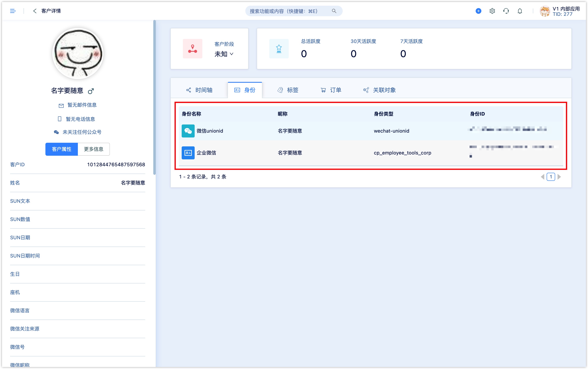This screenshot has height=369, width=588.
Task: Expand the 客户阶段 未知 dropdown
Action: [x=224, y=54]
